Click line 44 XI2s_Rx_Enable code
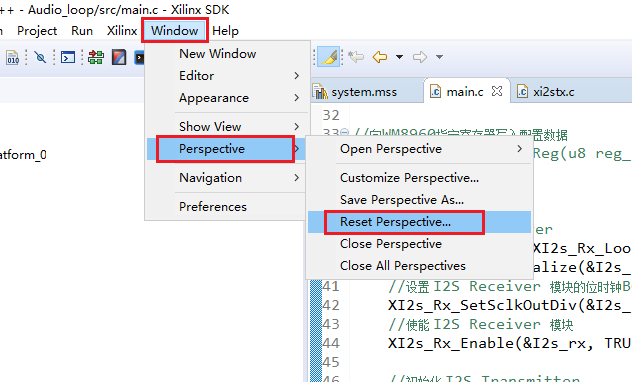Screen dimensions: 632x382 tap(509, 343)
